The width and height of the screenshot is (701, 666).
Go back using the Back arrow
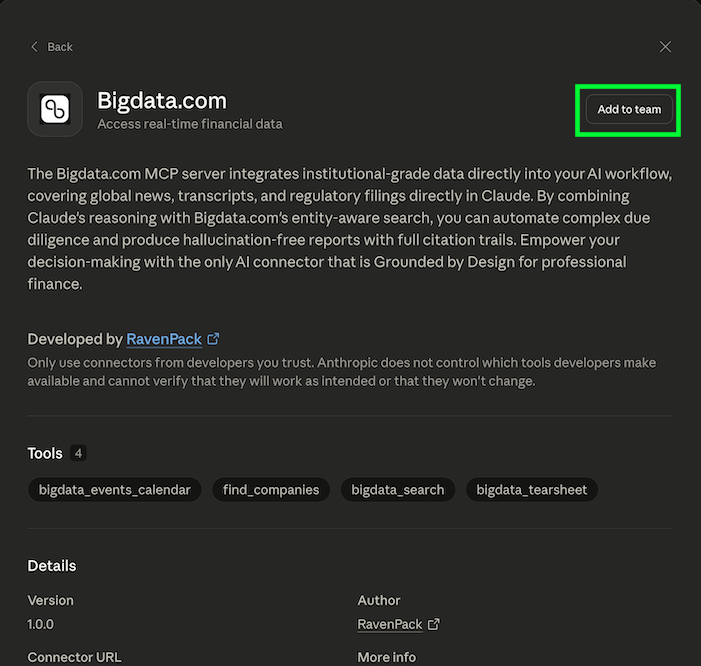point(51,47)
